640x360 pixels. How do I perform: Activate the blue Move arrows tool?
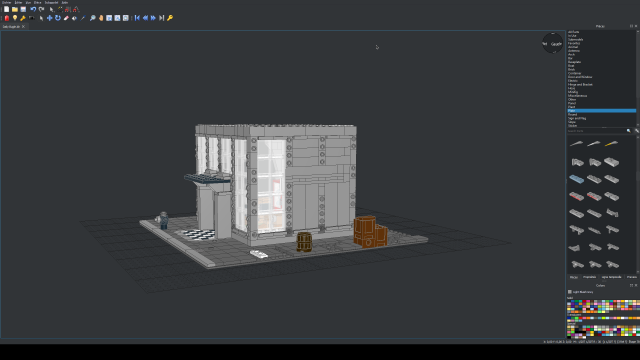[x=49, y=18]
